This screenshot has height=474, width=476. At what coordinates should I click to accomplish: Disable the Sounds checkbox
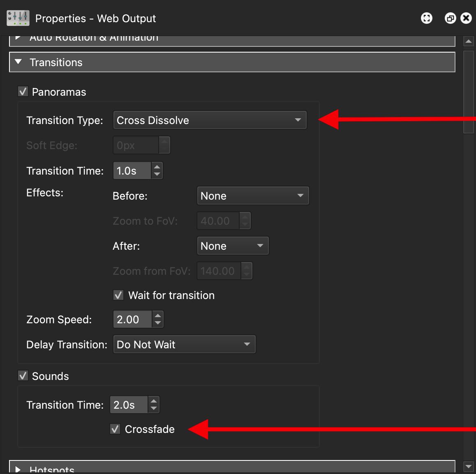[x=23, y=375]
